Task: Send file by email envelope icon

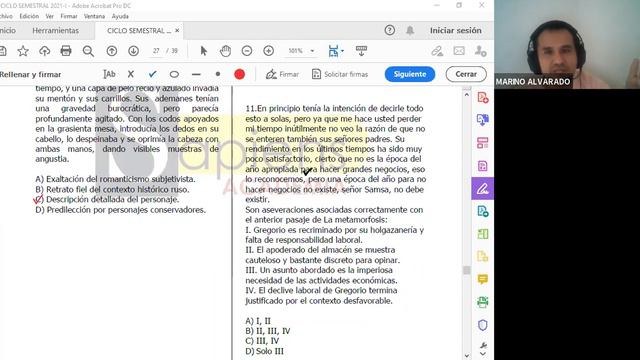Action: tap(459, 51)
